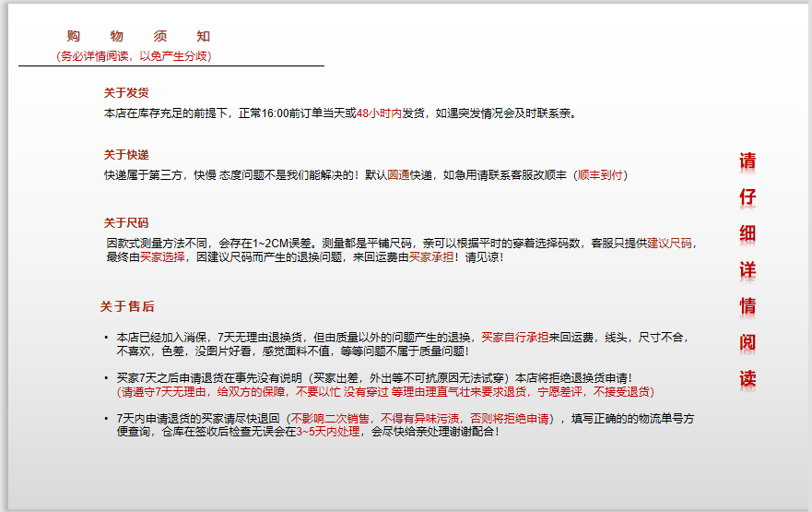Click the red 48小时内 text
The width and height of the screenshot is (812, 512).
(x=379, y=113)
